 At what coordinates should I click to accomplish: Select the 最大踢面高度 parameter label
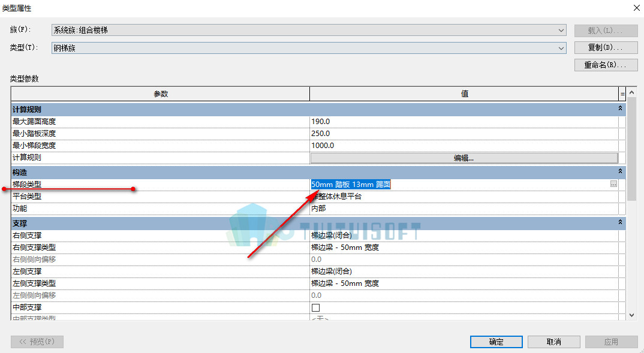tap(34, 122)
